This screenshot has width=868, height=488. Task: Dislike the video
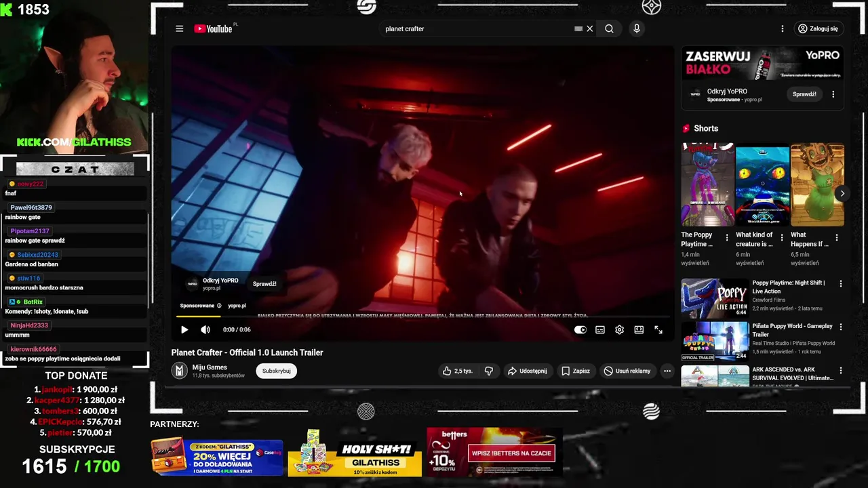[x=488, y=371]
